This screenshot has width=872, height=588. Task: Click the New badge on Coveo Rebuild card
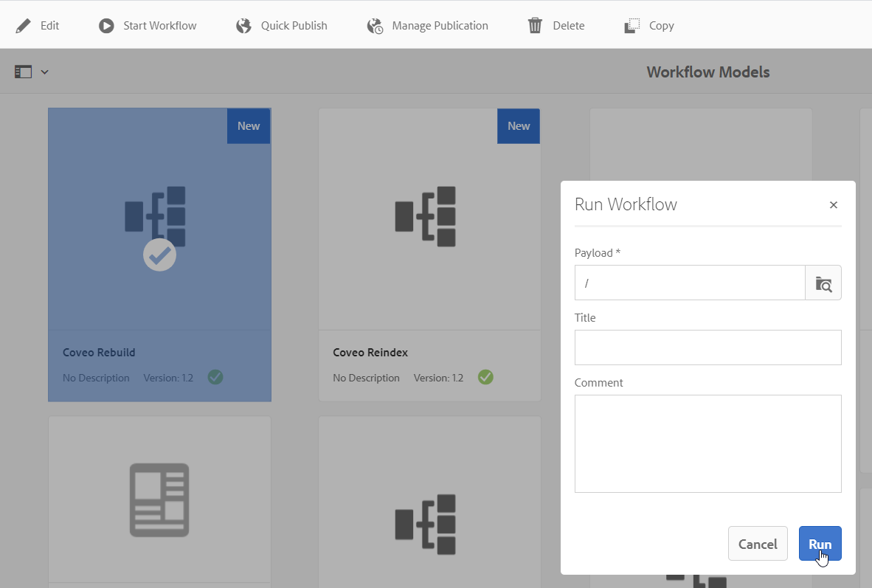(249, 125)
